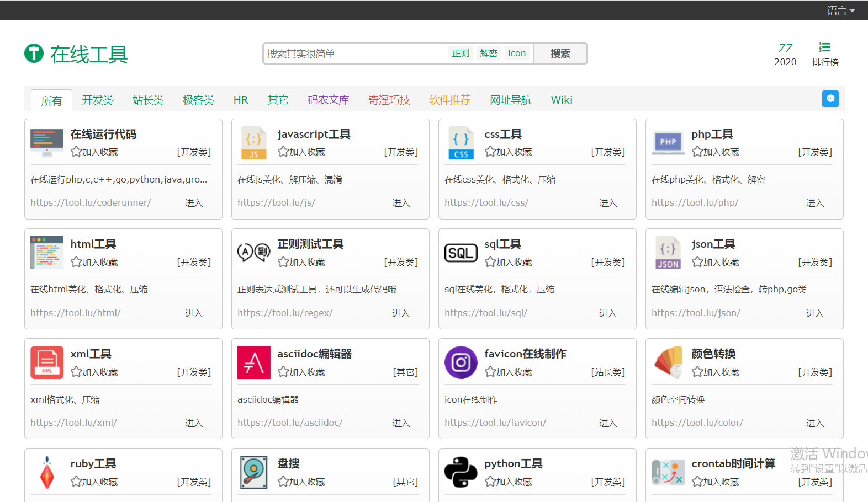The image size is (868, 502).
Task: Open the asciidoc编辑器 red icon
Action: tap(254, 362)
